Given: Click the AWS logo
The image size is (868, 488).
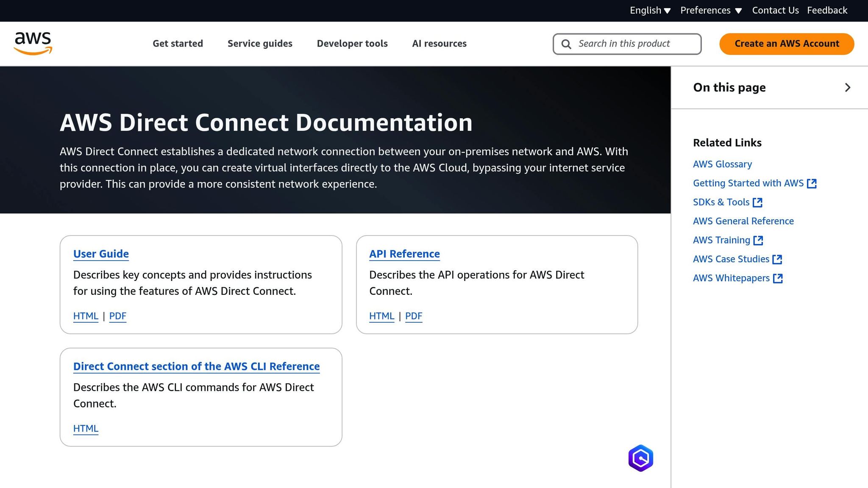Looking at the screenshot, I should click(x=33, y=44).
